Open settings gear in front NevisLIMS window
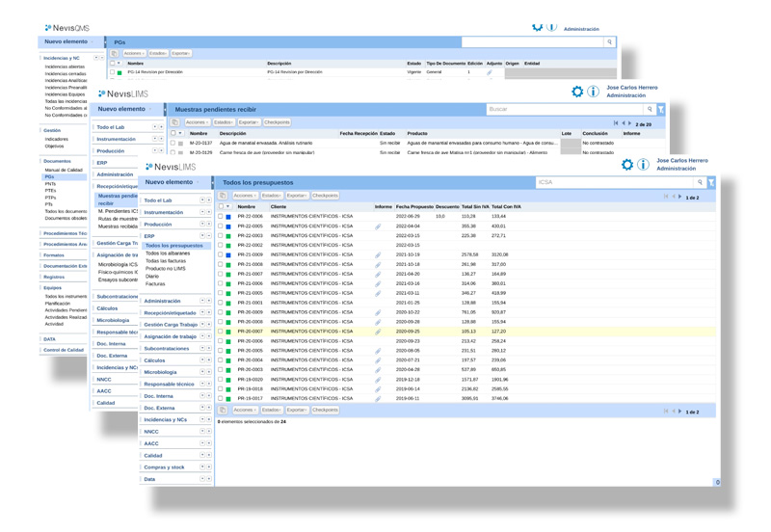The image size is (771, 532). pyautogui.click(x=627, y=165)
